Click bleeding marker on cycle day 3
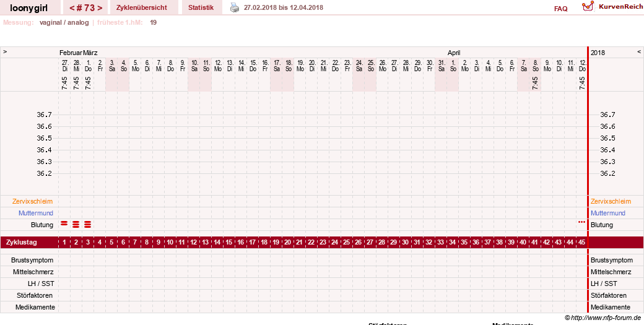This screenshot has width=644, height=325. [x=87, y=224]
